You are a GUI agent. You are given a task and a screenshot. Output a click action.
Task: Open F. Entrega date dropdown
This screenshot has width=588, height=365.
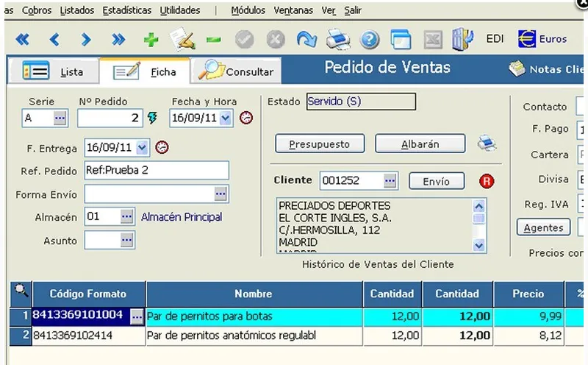[142, 148]
